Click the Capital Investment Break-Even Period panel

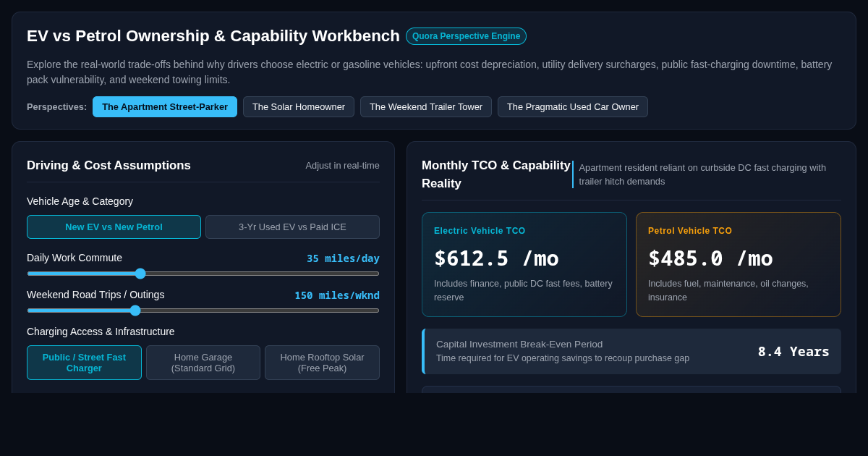631,352
